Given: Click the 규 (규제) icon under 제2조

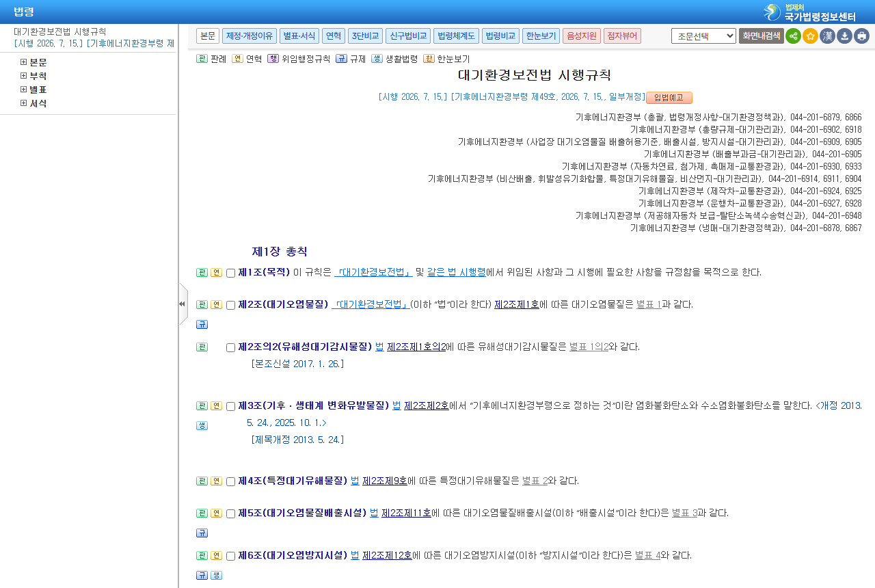Looking at the screenshot, I should pyautogui.click(x=202, y=324).
